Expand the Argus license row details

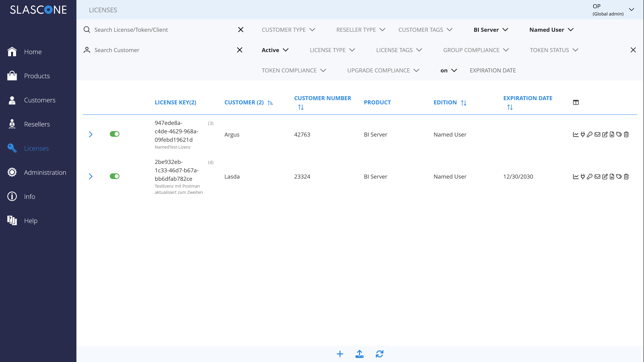click(x=91, y=135)
